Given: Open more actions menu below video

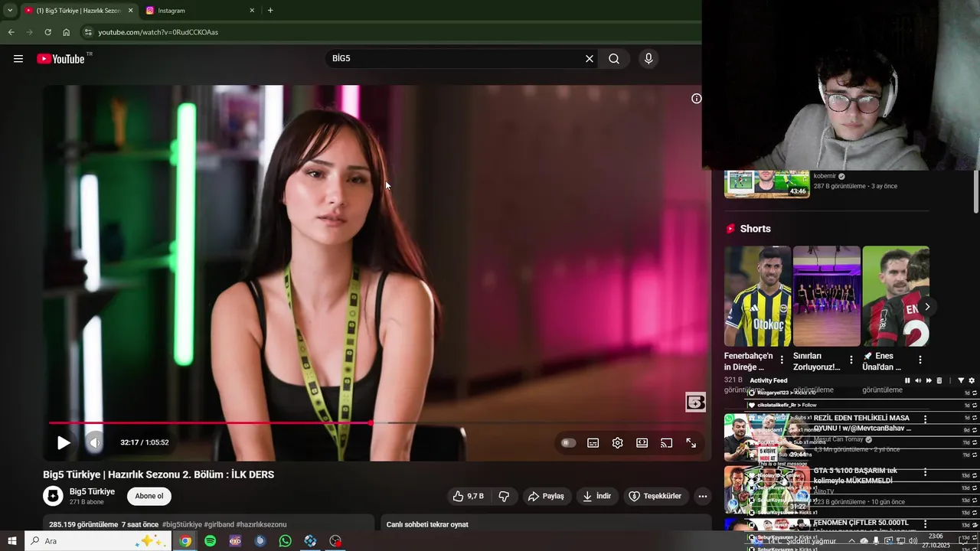Looking at the screenshot, I should (702, 496).
